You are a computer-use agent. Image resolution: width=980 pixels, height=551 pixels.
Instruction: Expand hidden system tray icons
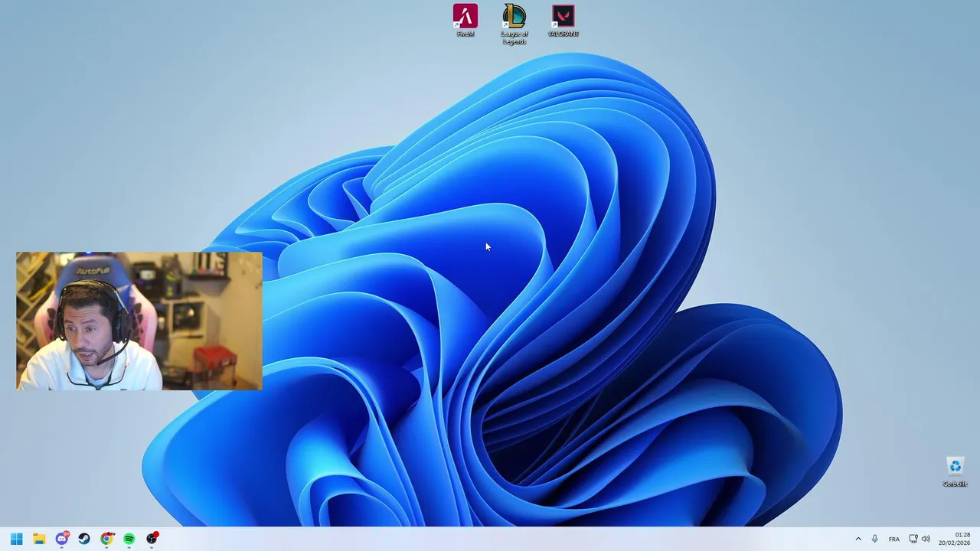858,539
